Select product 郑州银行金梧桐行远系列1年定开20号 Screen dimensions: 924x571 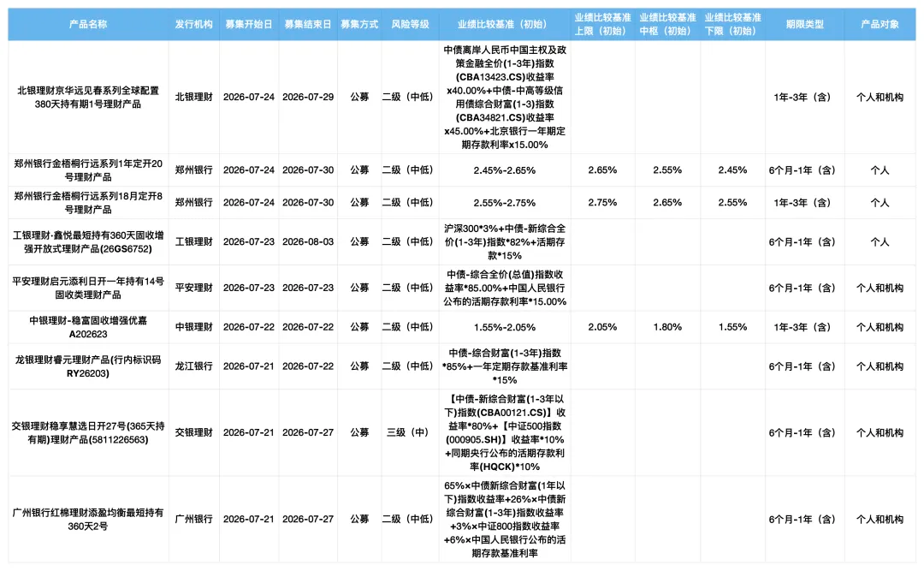tap(88, 170)
